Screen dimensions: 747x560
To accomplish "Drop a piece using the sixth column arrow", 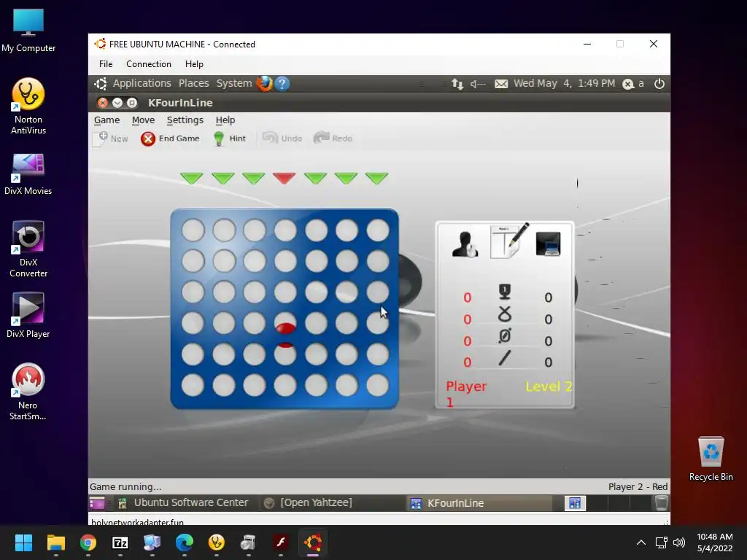I will (347, 179).
